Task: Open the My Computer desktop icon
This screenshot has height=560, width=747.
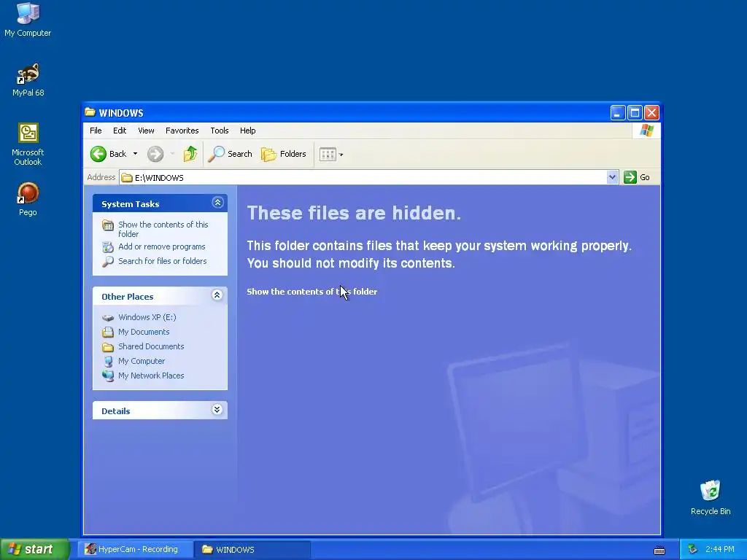Action: point(28,19)
